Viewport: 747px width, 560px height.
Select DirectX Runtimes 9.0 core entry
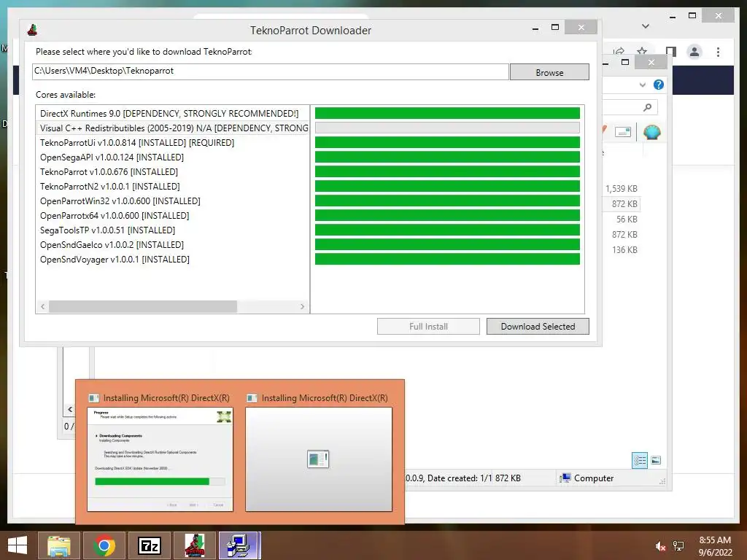point(172,113)
